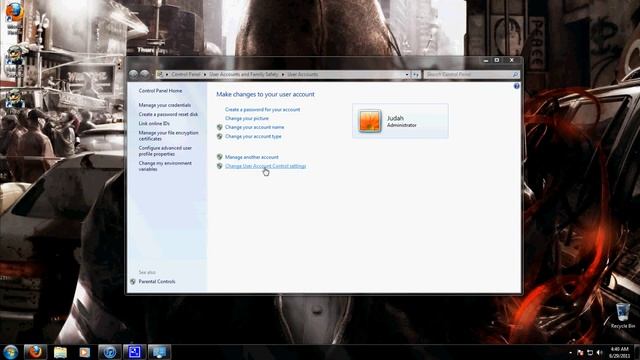Screen dimensions: 640x360
Task: Select the Firefox desktop shortcut icon
Action: coord(14,18)
